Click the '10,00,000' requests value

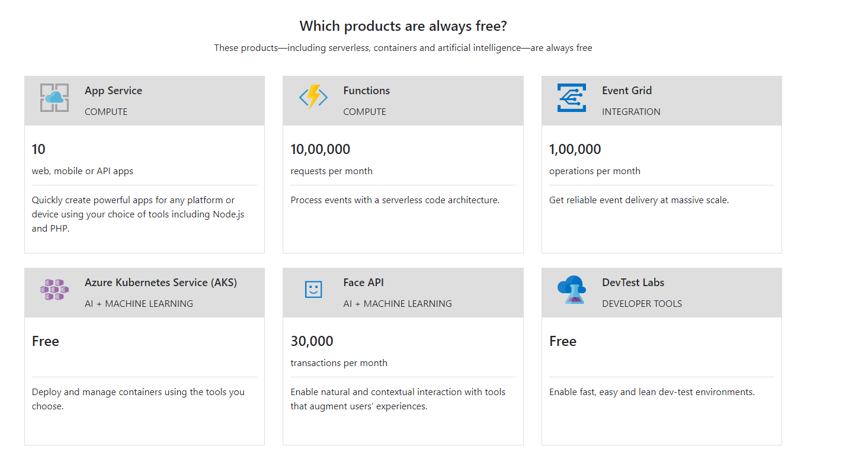point(320,149)
